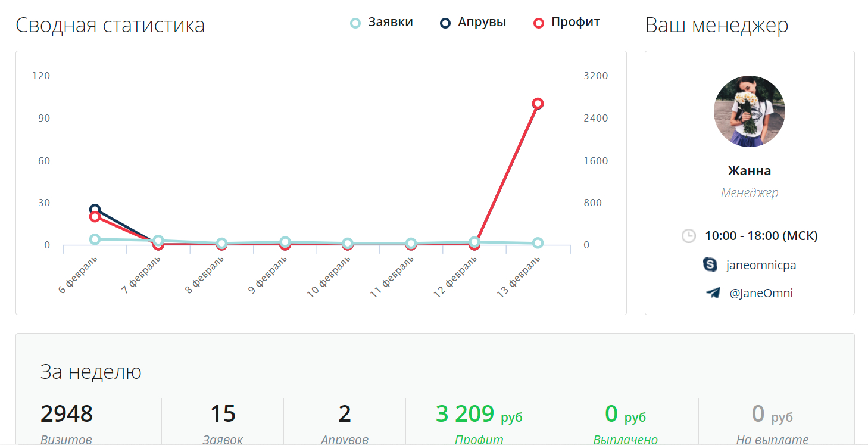This screenshot has height=445, width=868.
Task: Select the Заявки data point on 10 февраль
Action: [348, 243]
